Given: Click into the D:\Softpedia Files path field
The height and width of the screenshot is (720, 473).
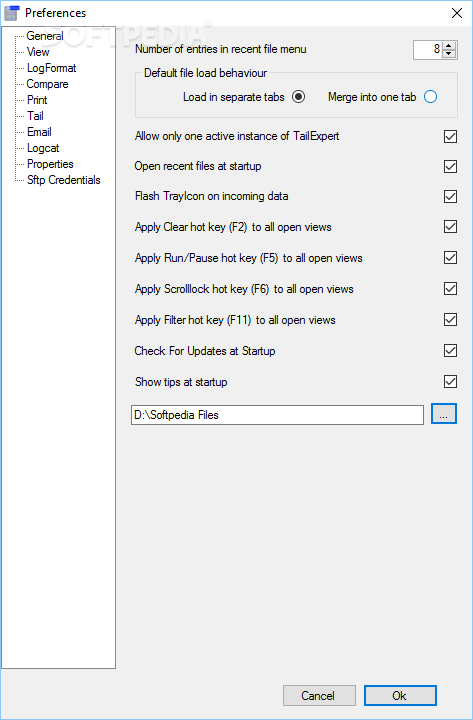Looking at the screenshot, I should (x=277, y=415).
